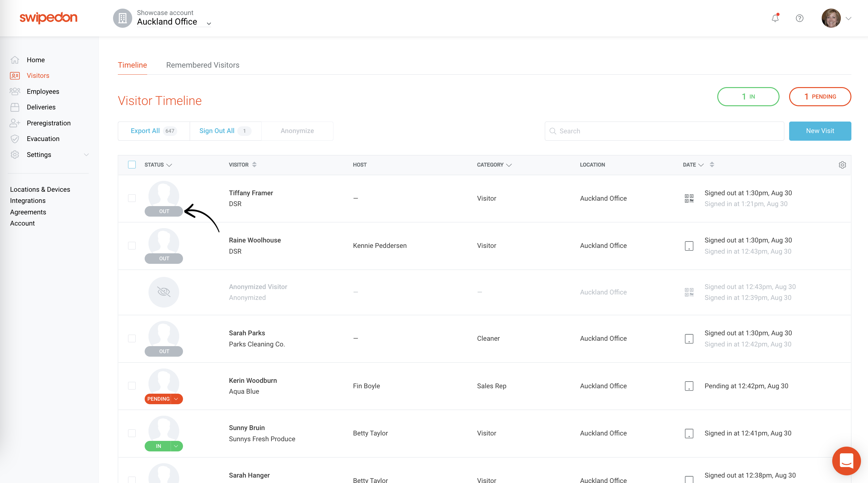Click visitor name Kerin Woodburn
868x483 pixels.
(x=253, y=381)
